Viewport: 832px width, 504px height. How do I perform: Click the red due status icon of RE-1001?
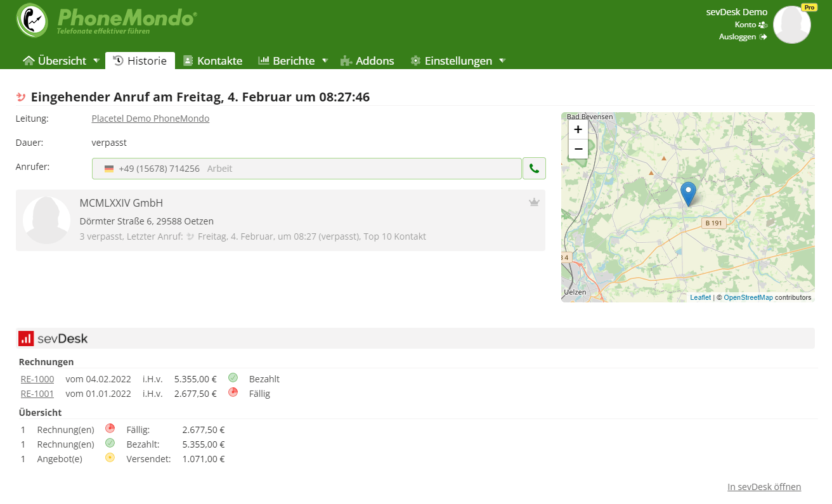point(233,392)
